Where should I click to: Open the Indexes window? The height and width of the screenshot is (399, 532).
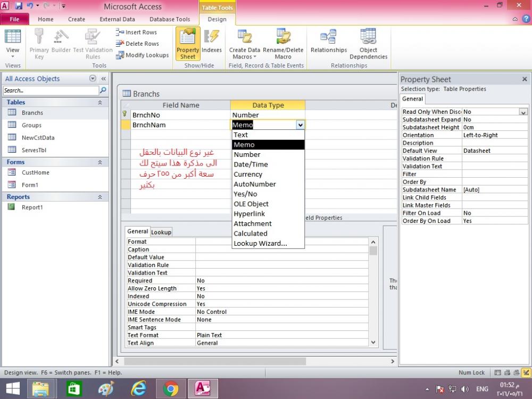tap(211, 41)
